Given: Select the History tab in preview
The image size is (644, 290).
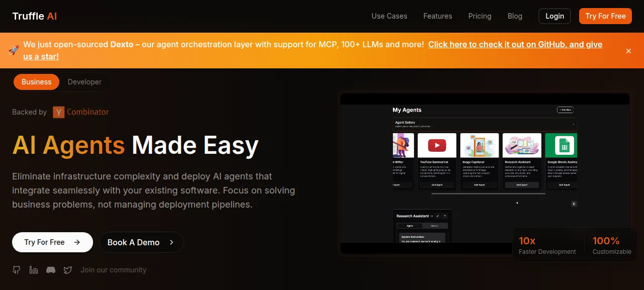Looking at the screenshot, I should tap(435, 226).
